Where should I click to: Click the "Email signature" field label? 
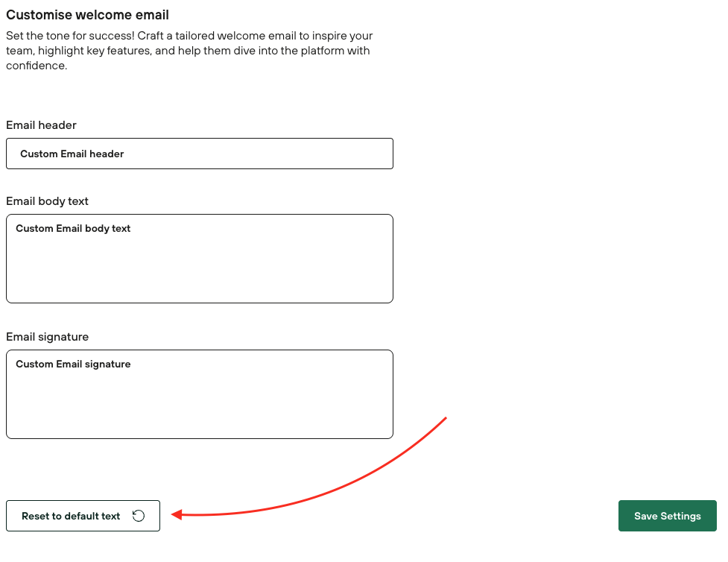(x=47, y=337)
